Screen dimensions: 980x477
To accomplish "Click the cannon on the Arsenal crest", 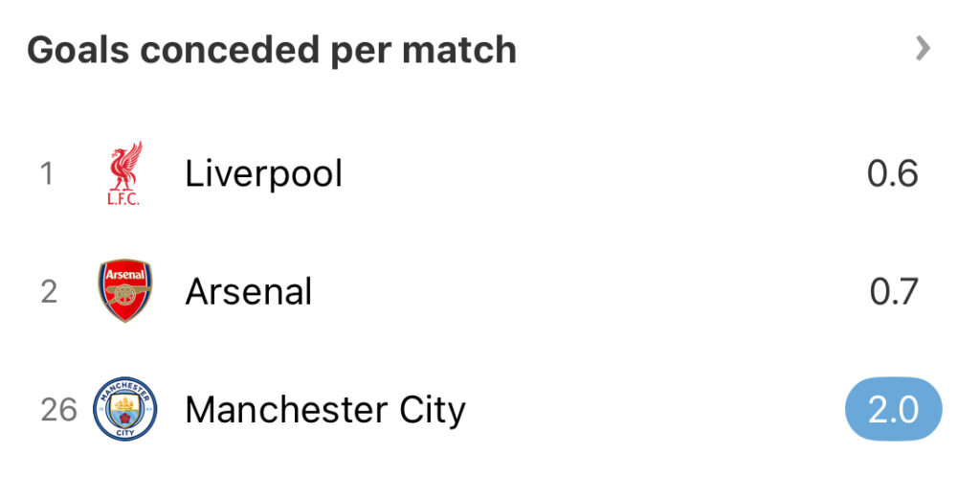I will (125, 294).
